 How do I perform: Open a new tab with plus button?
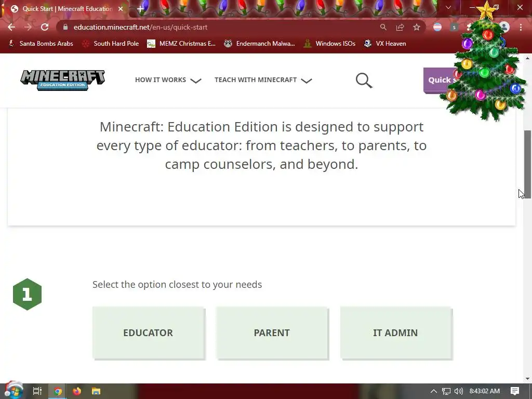coord(140,9)
